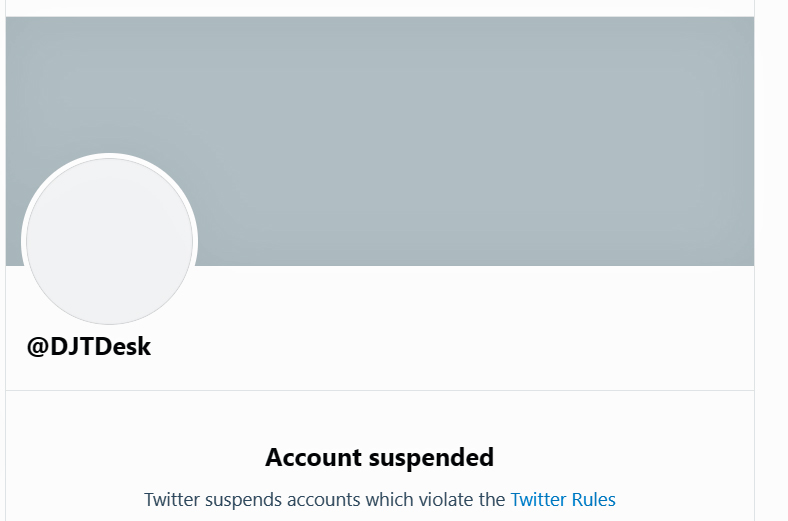
Task: Click the divider line below the handle
Action: (380, 390)
